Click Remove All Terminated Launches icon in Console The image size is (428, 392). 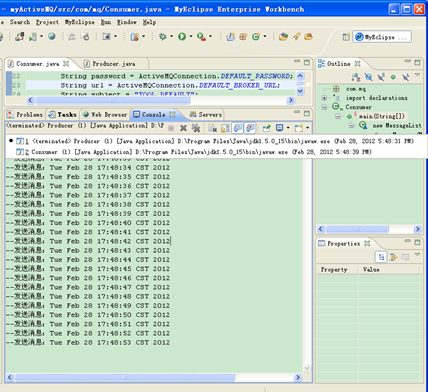pos(196,128)
